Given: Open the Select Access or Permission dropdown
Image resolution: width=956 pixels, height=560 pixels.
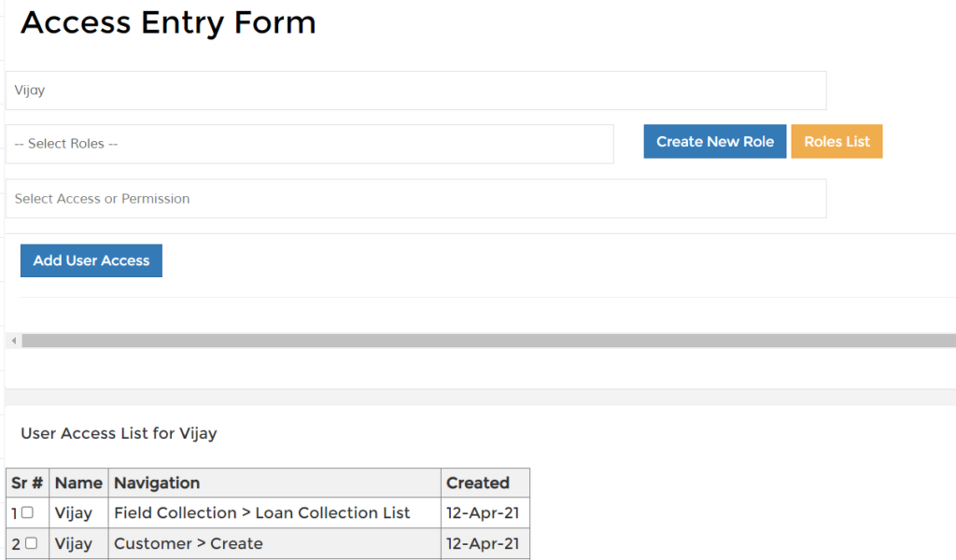Looking at the screenshot, I should [416, 199].
